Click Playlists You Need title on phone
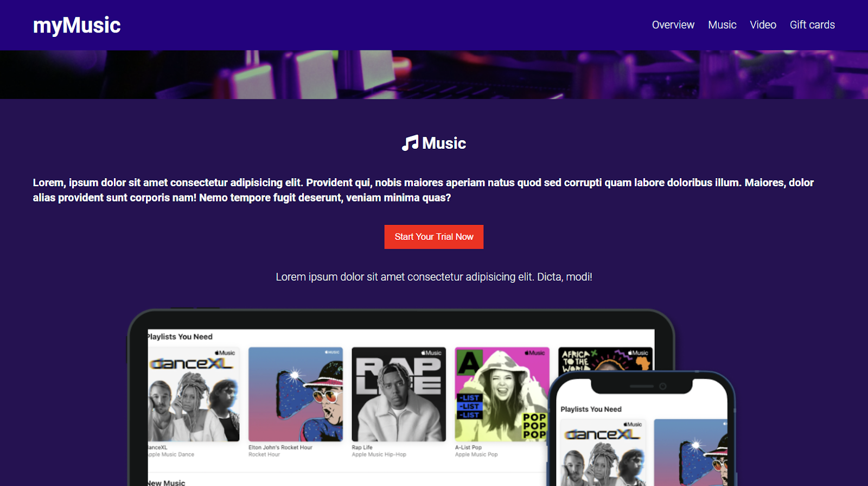Image resolution: width=868 pixels, height=486 pixels. pyautogui.click(x=591, y=409)
